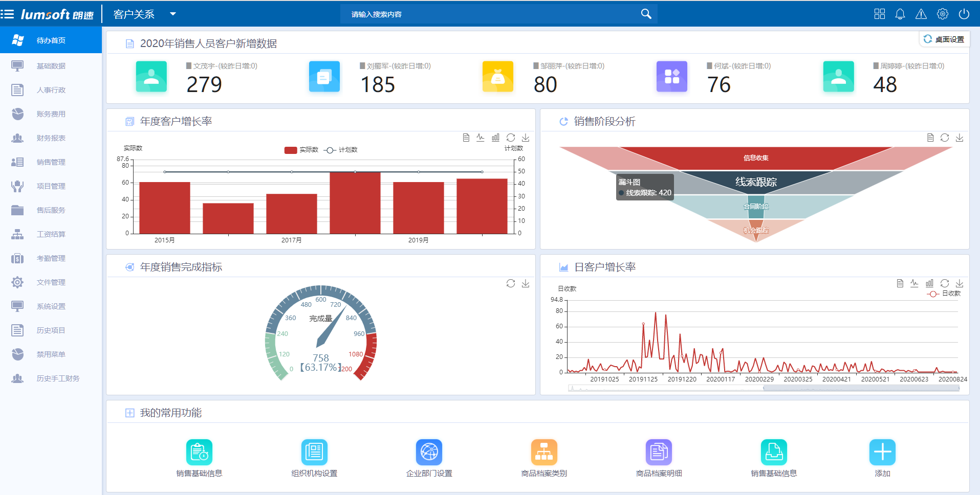Click the power logout icon
Viewport: 980px width, 495px height.
click(x=964, y=14)
